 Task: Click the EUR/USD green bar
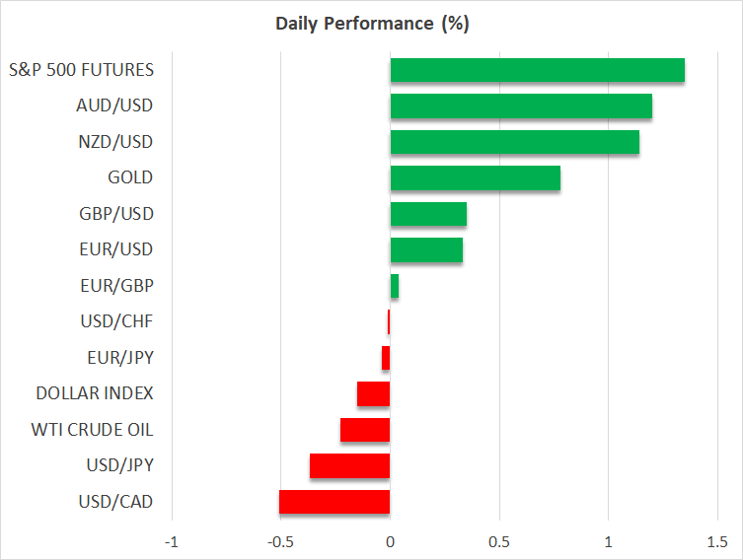tap(426, 250)
